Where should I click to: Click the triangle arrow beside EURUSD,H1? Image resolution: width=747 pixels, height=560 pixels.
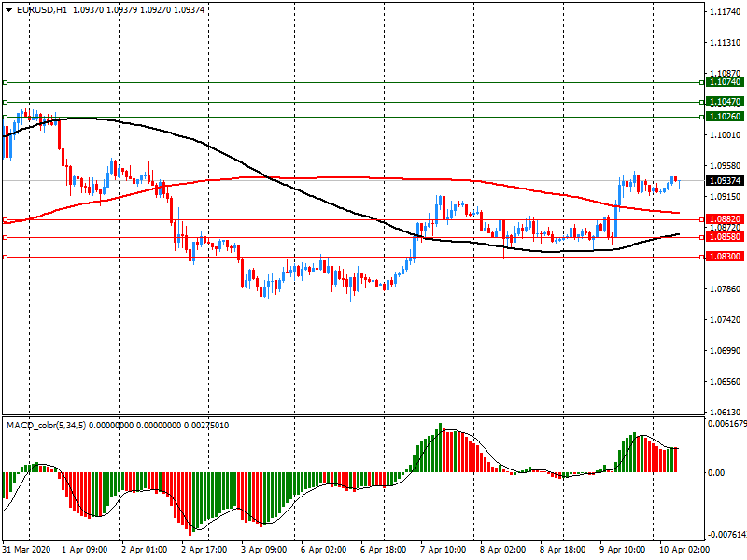click(x=7, y=9)
